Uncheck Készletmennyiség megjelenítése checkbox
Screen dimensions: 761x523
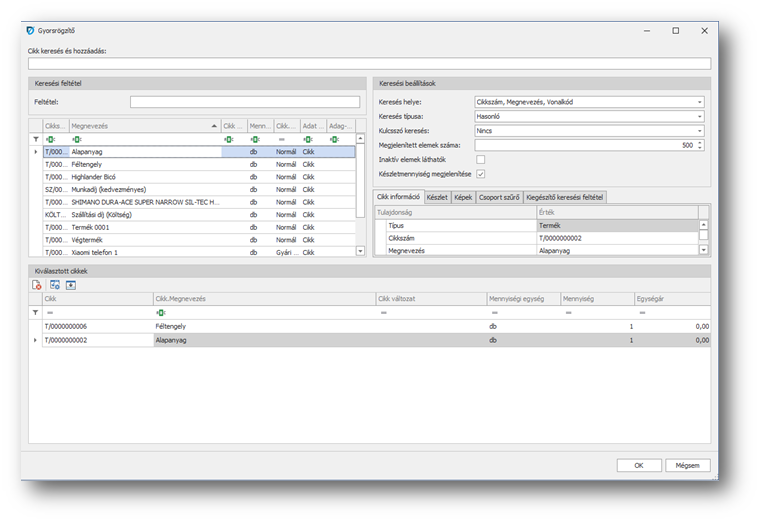coord(481,174)
